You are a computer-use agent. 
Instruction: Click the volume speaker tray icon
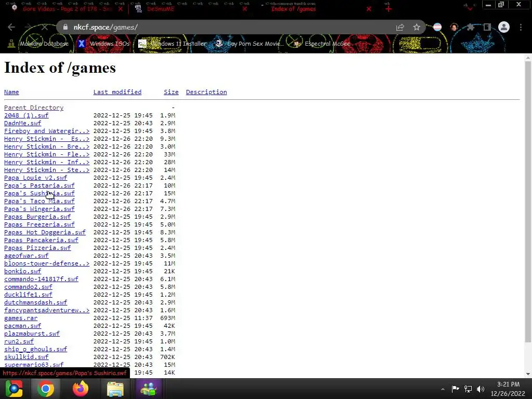click(481, 389)
